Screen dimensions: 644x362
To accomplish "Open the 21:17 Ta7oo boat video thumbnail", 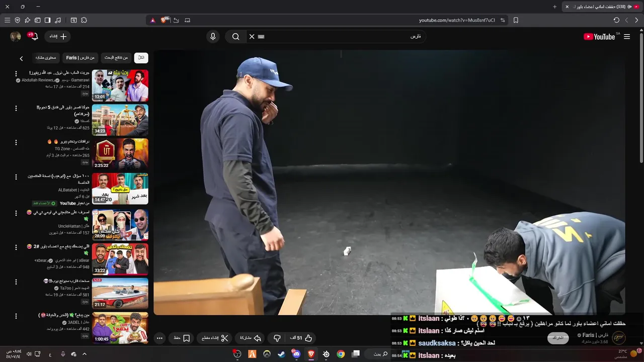I will 120,294.
